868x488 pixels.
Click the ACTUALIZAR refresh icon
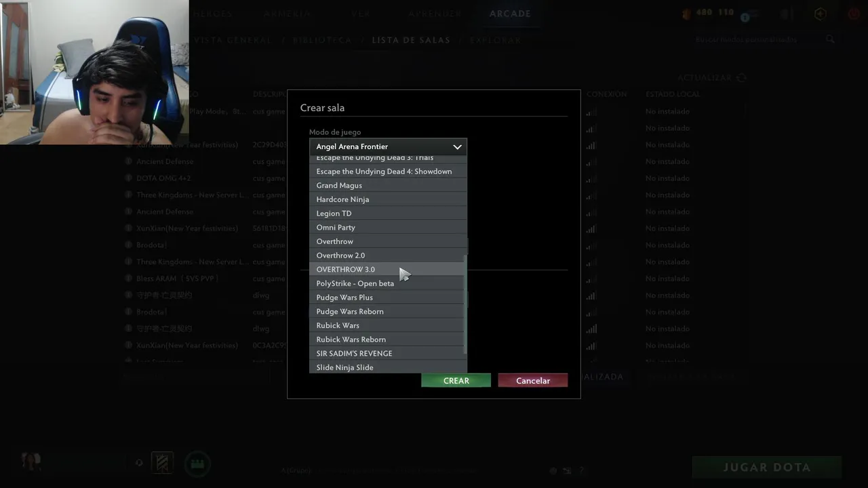coord(741,78)
